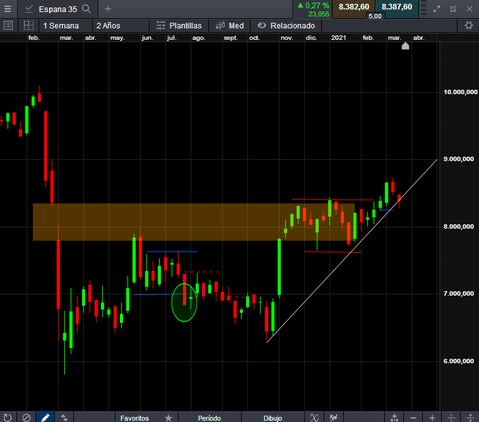479x422 pixels.
Task: Click the line chart icon beside Espana 35
Action: pyautogui.click(x=28, y=9)
